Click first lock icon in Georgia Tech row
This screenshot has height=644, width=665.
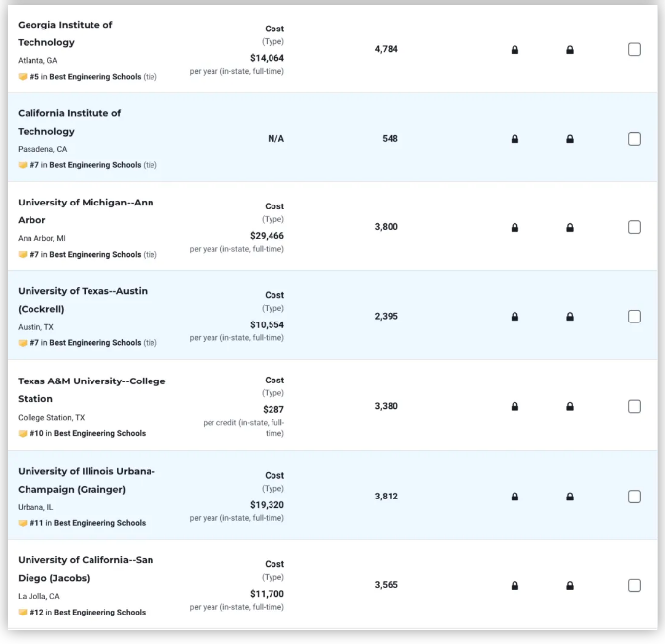pos(514,49)
